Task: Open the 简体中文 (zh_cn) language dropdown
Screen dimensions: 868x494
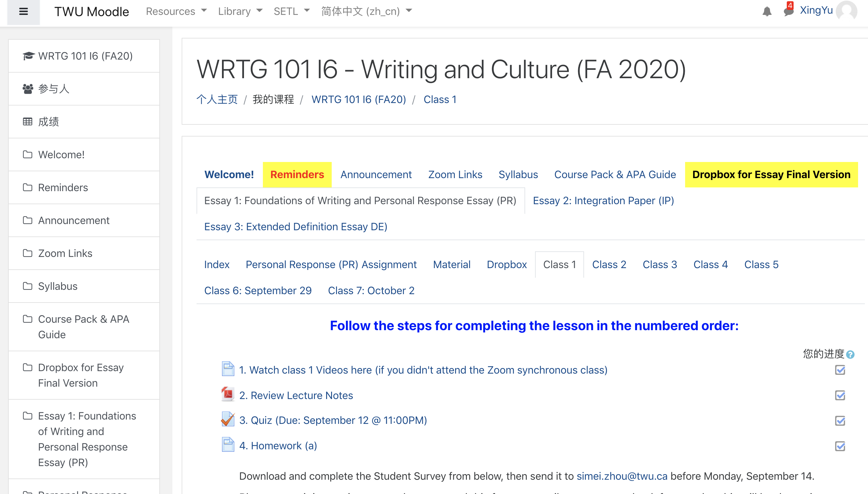Action: tap(366, 11)
